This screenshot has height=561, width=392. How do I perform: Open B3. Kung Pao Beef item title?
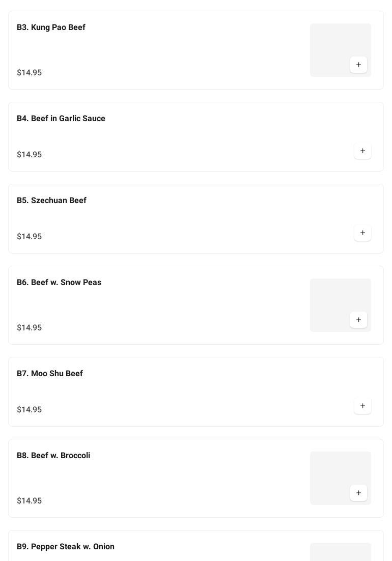pos(51,27)
